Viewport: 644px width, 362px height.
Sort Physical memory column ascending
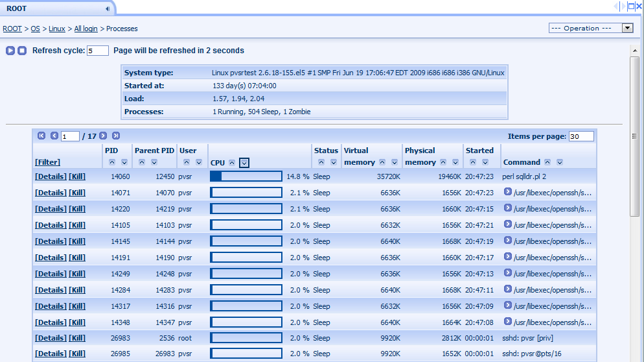pos(443,162)
